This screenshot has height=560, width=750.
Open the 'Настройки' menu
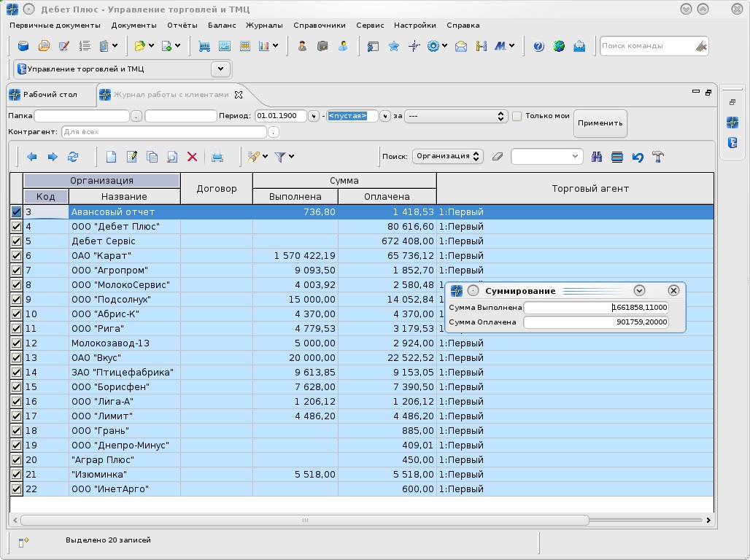tap(414, 26)
